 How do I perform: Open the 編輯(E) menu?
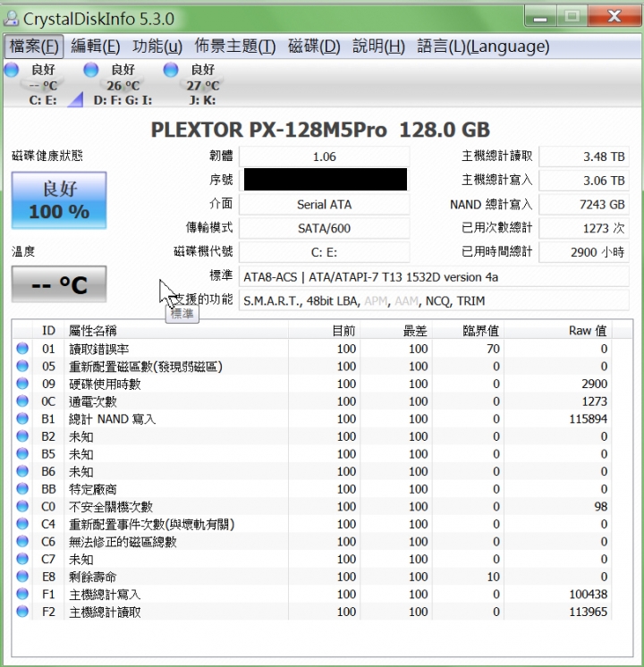coord(96,46)
